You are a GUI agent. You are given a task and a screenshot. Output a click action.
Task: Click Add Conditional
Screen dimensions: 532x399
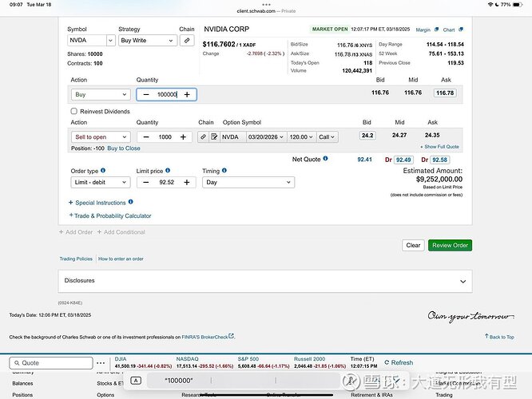(121, 232)
